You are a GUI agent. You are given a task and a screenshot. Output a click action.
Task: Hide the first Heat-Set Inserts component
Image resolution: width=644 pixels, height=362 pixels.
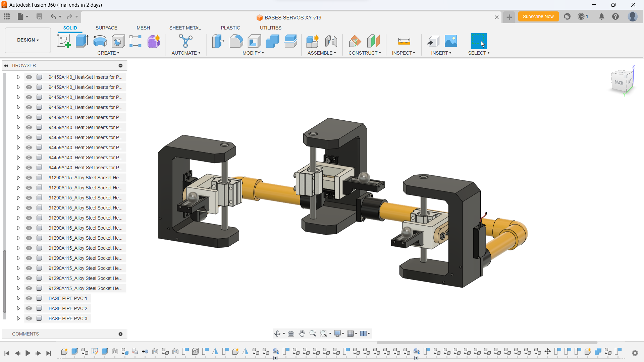[x=29, y=77]
